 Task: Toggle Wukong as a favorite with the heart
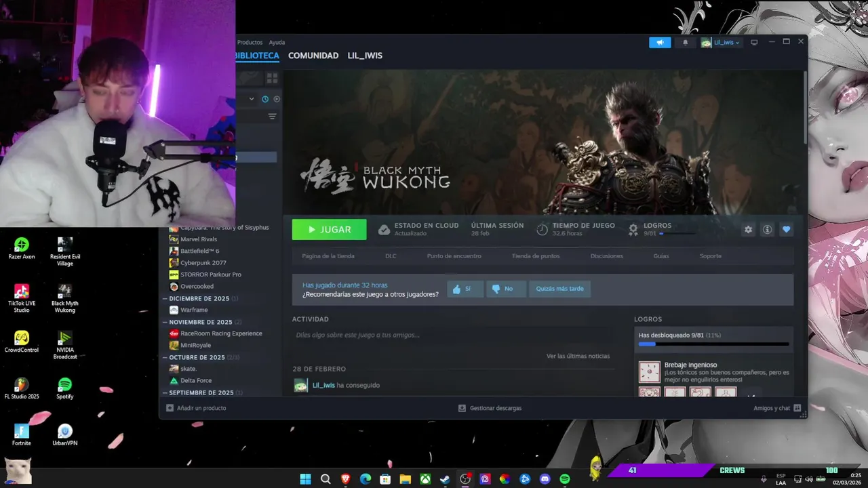pyautogui.click(x=786, y=230)
